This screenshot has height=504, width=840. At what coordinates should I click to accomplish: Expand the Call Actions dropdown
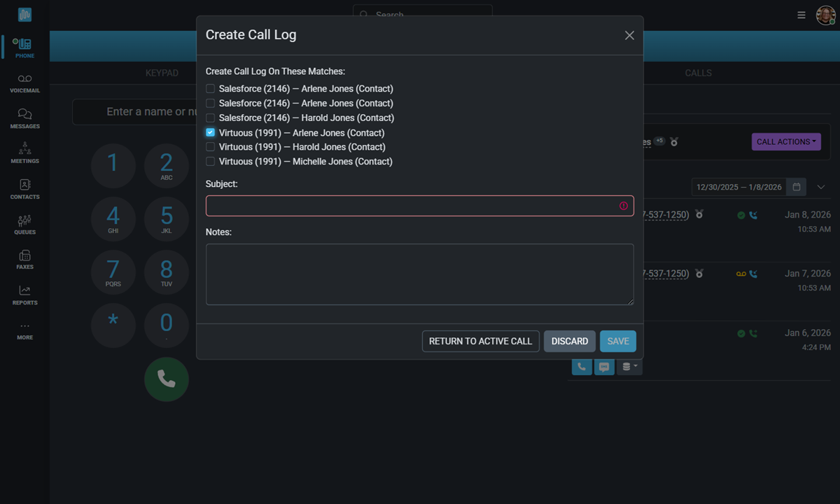tap(786, 141)
